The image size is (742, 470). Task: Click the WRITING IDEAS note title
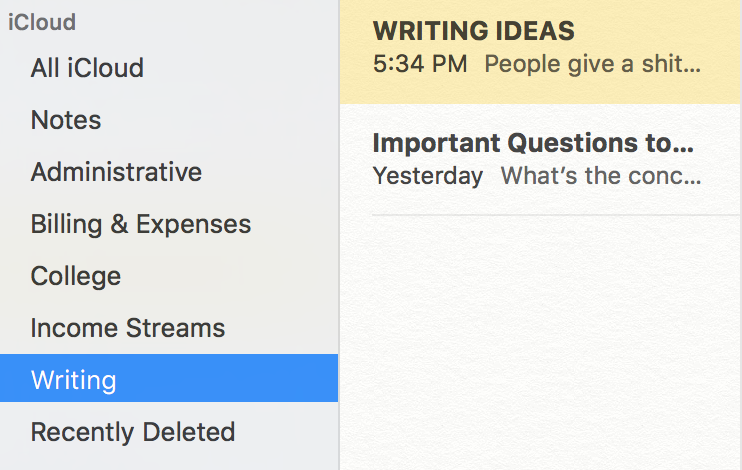(474, 31)
